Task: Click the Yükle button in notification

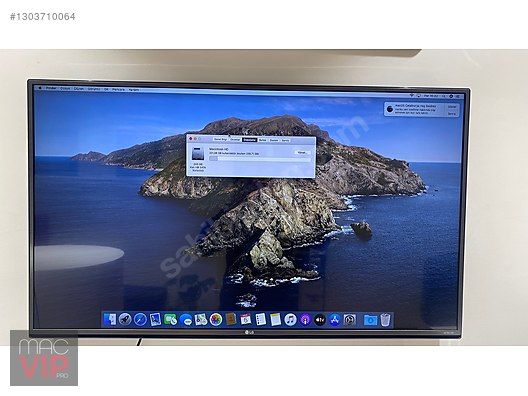Action: click(x=452, y=107)
